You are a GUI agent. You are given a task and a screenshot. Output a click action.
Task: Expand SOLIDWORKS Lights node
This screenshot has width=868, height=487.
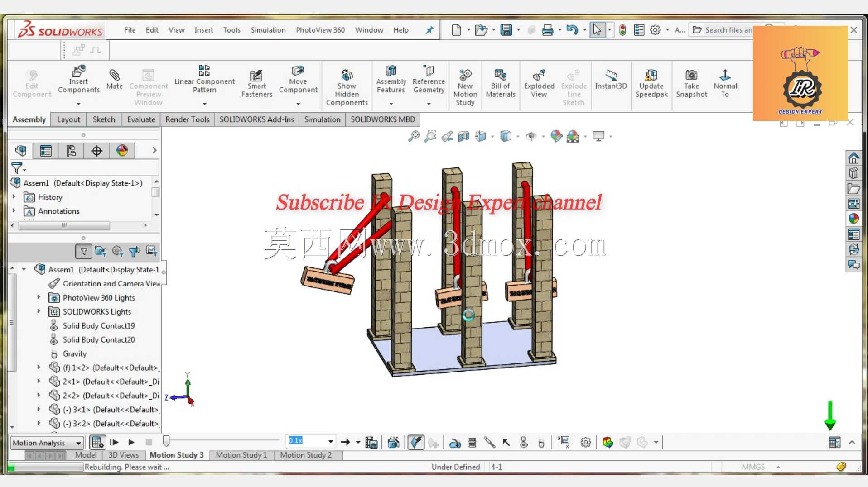(39, 311)
